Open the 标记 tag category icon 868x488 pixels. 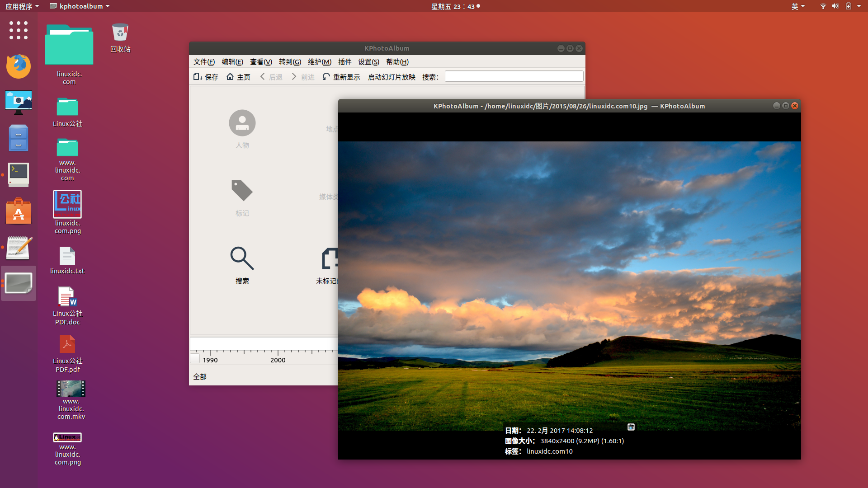pos(242,191)
